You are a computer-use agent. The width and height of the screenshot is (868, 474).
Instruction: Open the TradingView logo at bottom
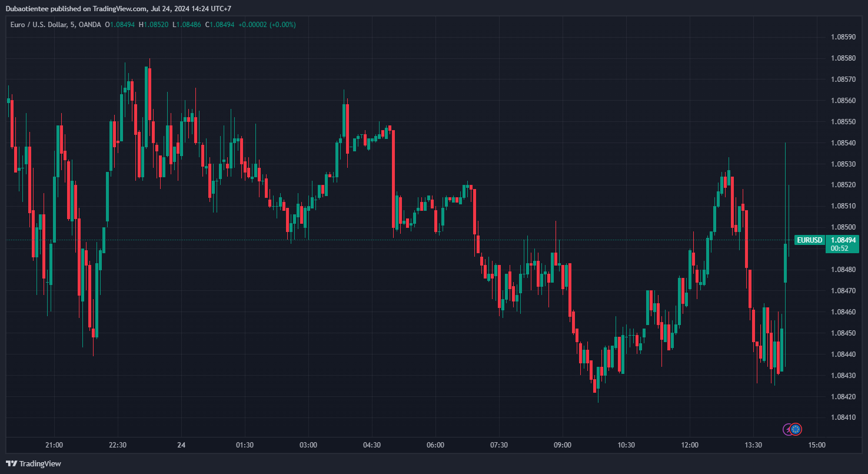[33, 463]
